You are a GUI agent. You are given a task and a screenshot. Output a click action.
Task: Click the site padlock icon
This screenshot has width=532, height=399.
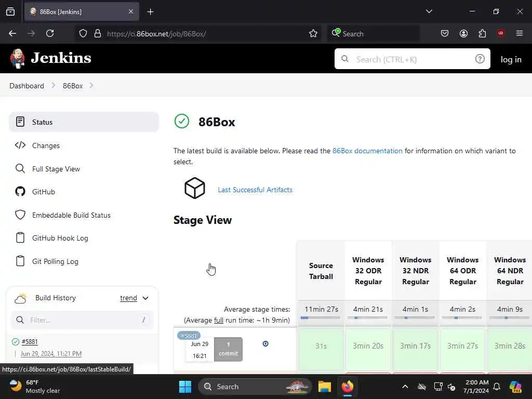[x=98, y=33]
